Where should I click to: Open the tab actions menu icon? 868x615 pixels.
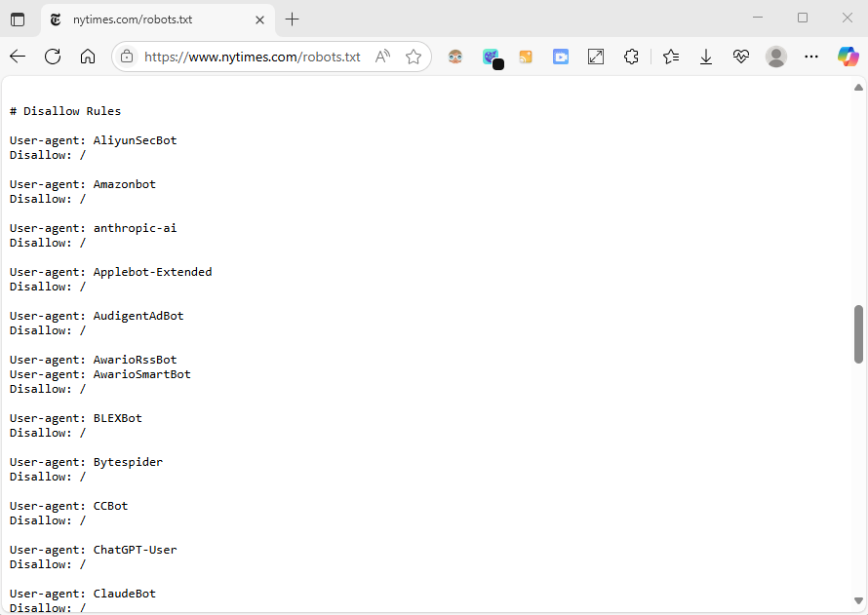(x=18, y=19)
